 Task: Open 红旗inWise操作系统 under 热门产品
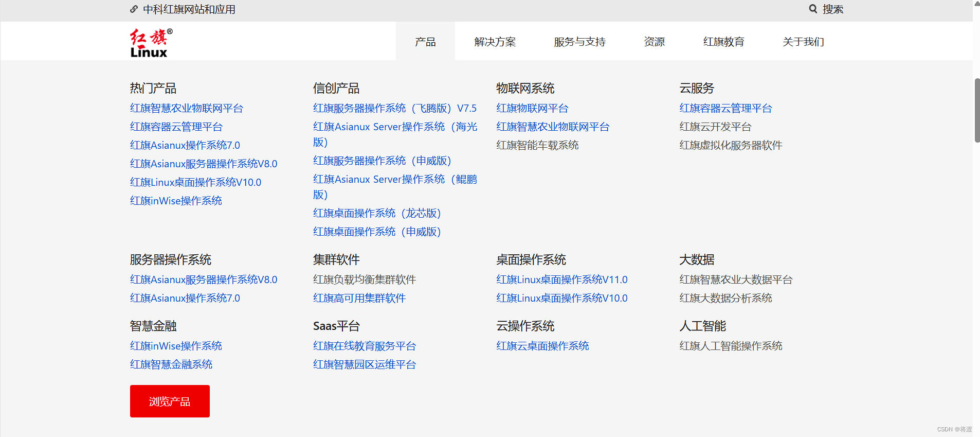click(x=176, y=201)
